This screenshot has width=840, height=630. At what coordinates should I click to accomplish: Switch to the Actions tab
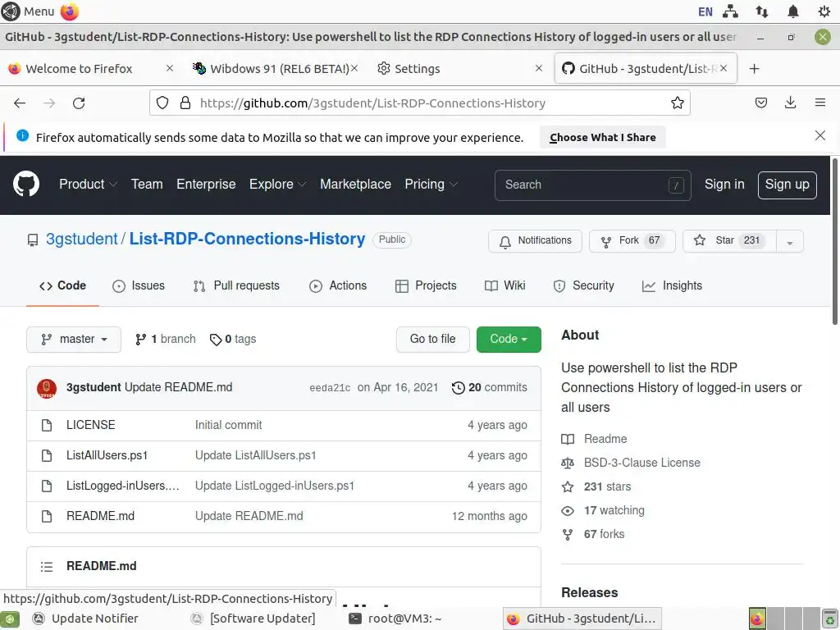(338, 285)
